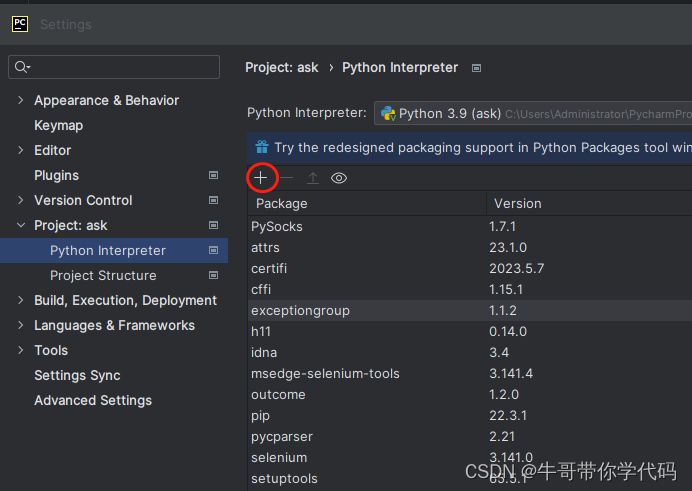This screenshot has width=692, height=491.
Task: Click the upgrade package arrow icon
Action: (x=313, y=178)
